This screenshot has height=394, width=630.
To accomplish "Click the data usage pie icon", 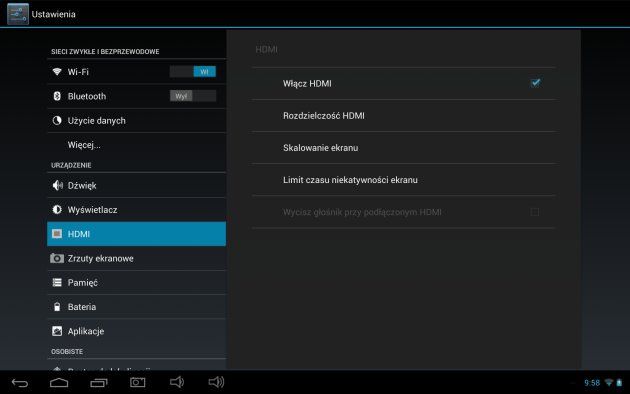I will 57,120.
